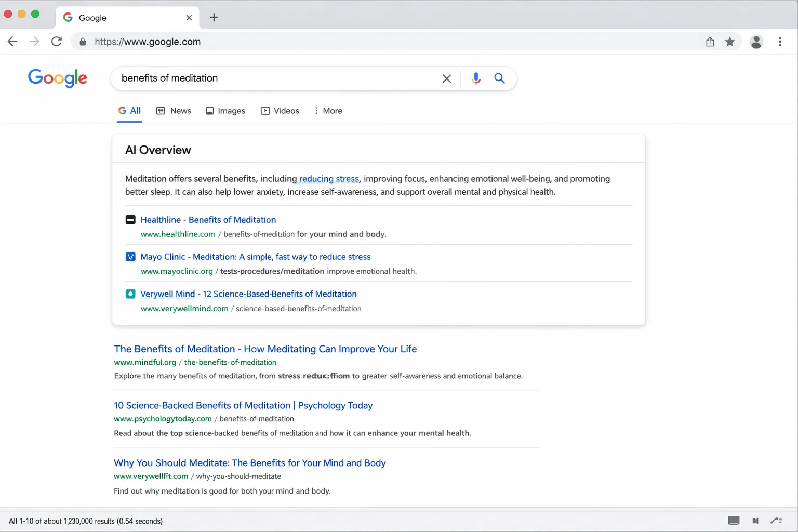Screen dimensions: 798x532
Task: Click the microphone voice search icon
Action: [476, 78]
